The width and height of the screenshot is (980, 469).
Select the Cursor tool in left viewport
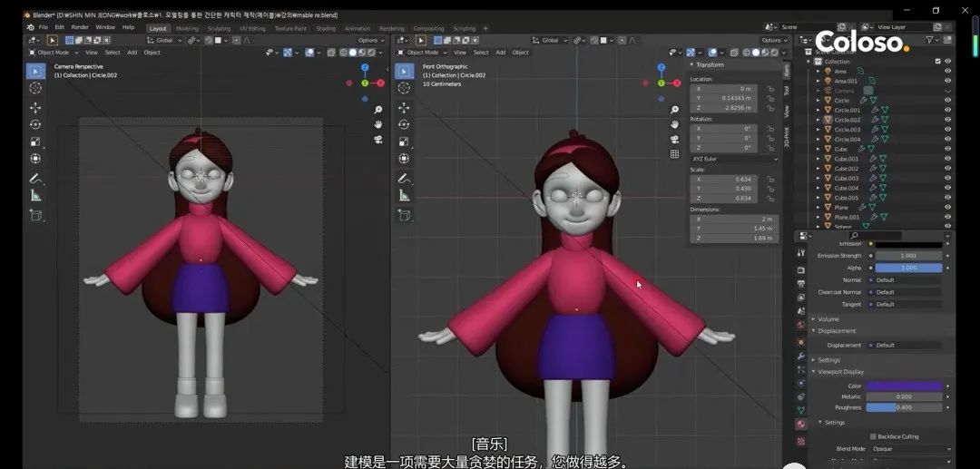point(35,88)
